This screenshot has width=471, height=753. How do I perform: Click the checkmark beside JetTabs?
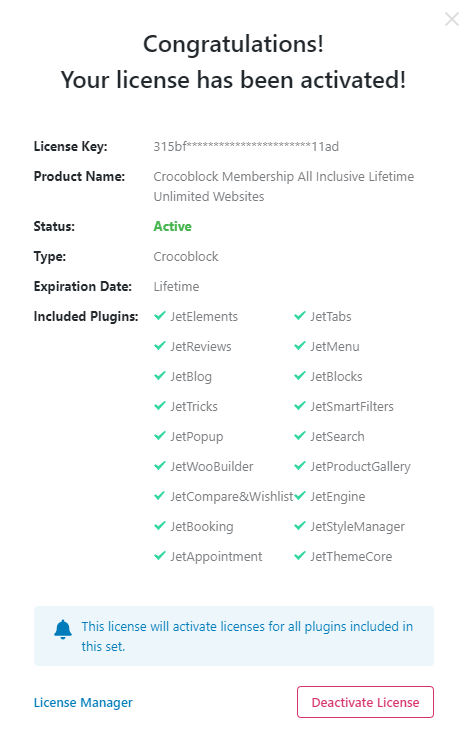tap(300, 316)
